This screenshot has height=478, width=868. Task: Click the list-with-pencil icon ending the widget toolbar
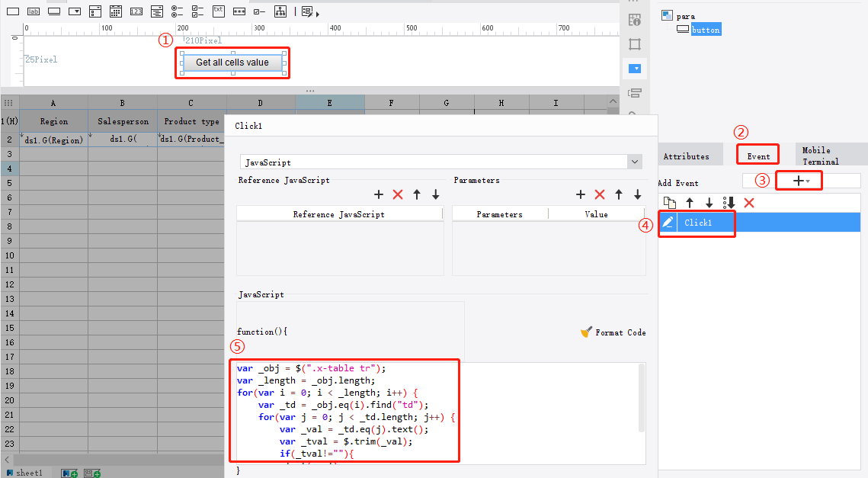307,11
